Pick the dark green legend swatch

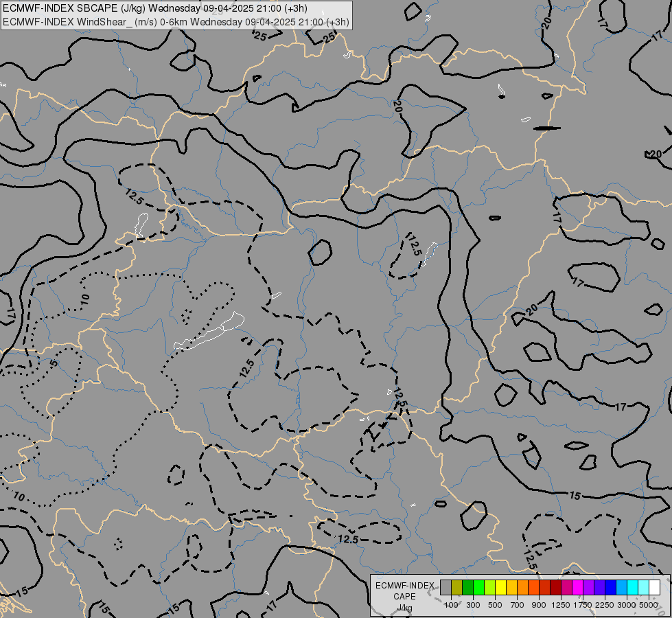[467, 588]
